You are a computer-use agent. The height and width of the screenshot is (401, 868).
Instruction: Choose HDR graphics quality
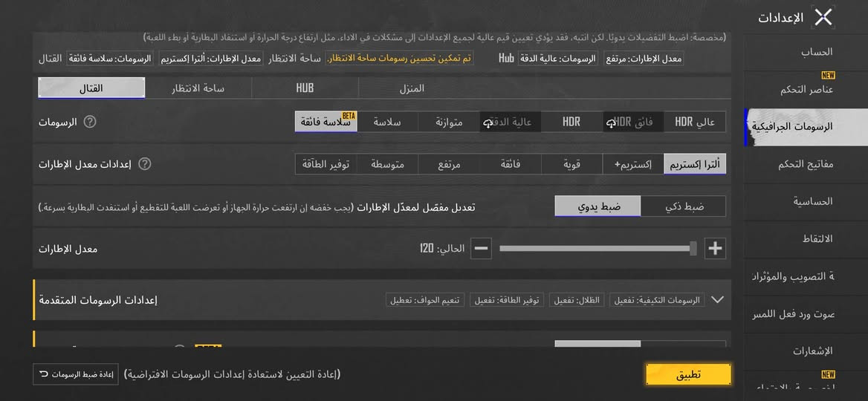click(571, 123)
